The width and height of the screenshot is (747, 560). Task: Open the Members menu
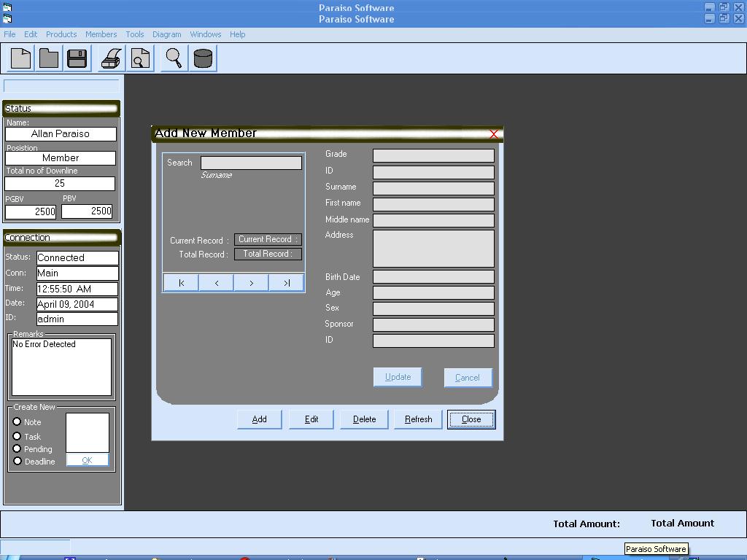coord(101,34)
